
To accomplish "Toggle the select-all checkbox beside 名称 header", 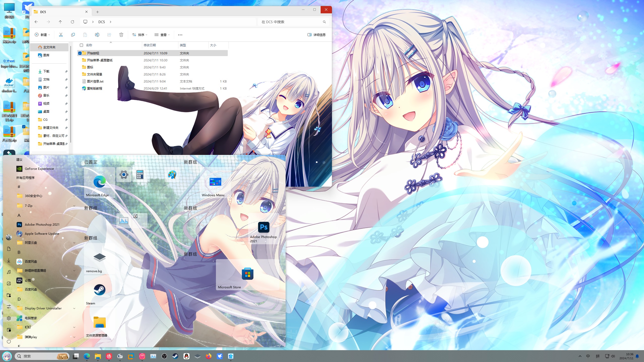I will point(81,45).
